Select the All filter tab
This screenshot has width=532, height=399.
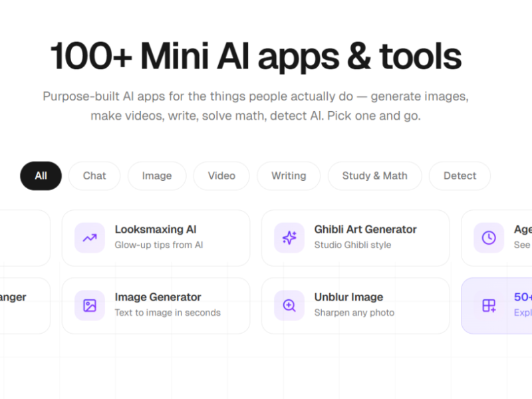[41, 176]
